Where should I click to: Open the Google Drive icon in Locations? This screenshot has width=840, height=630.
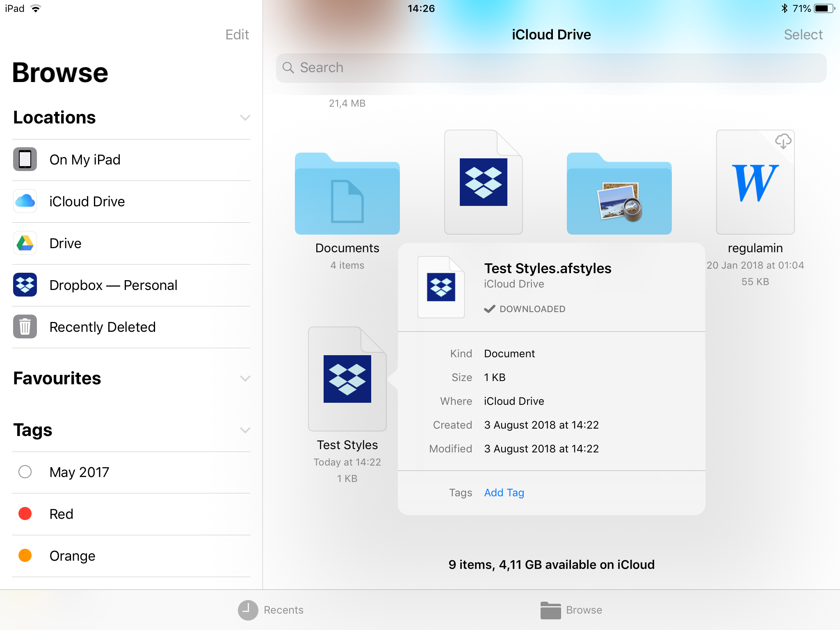click(x=25, y=243)
